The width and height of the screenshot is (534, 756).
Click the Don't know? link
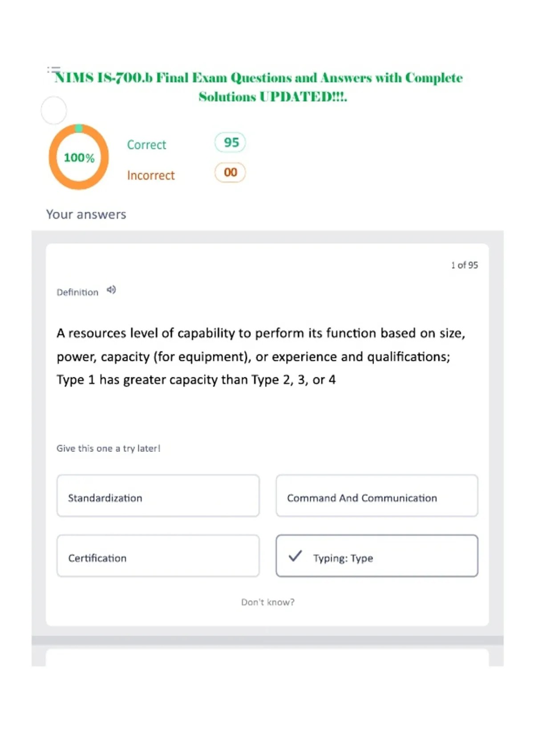[x=268, y=602]
